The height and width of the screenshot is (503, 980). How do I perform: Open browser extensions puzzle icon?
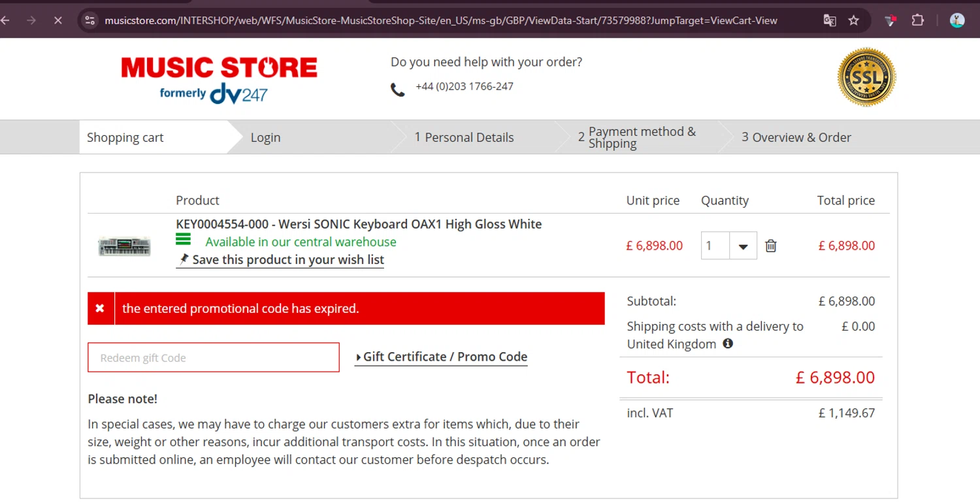coord(917,20)
